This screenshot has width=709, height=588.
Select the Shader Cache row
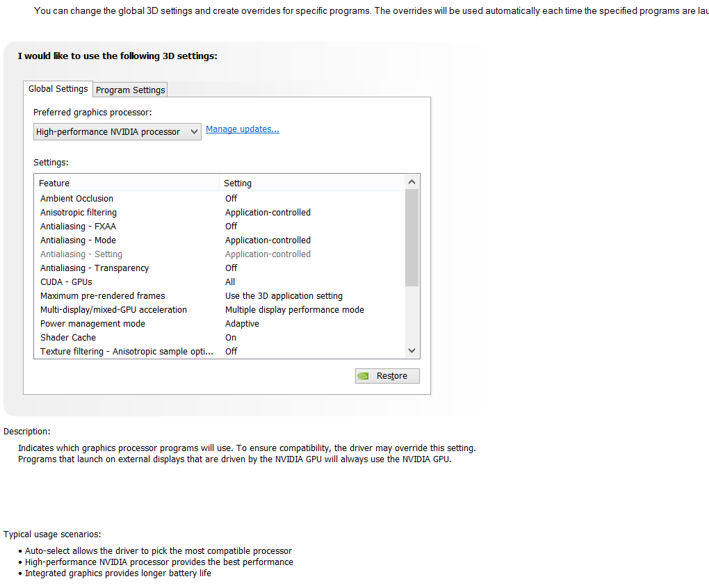(68, 338)
